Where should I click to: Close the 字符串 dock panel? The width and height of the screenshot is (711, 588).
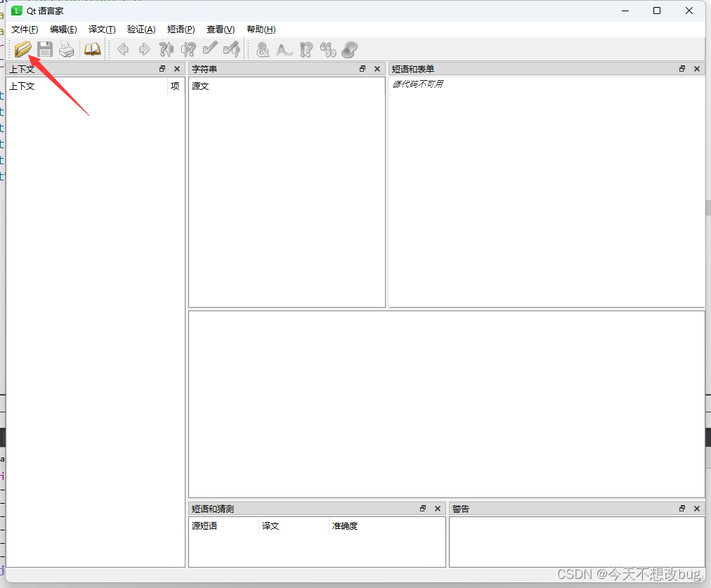tap(377, 69)
